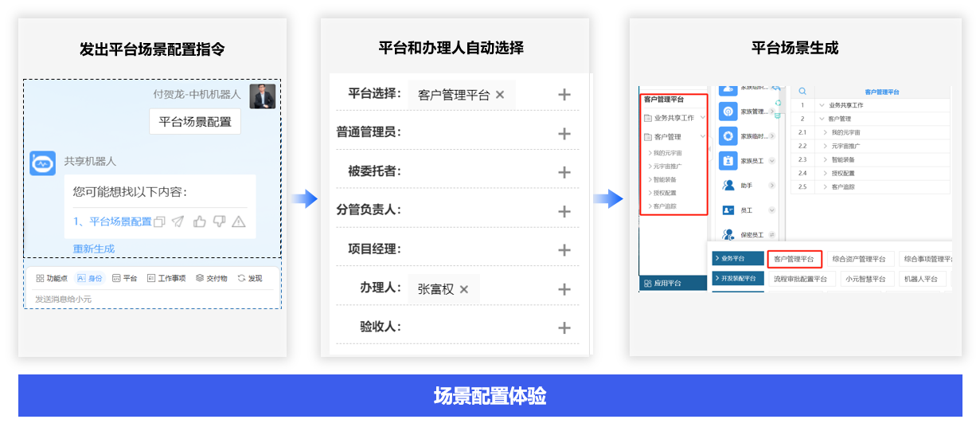Click the 助手 assistant icon in sidebar
The height and width of the screenshot is (431, 980).
tap(728, 185)
